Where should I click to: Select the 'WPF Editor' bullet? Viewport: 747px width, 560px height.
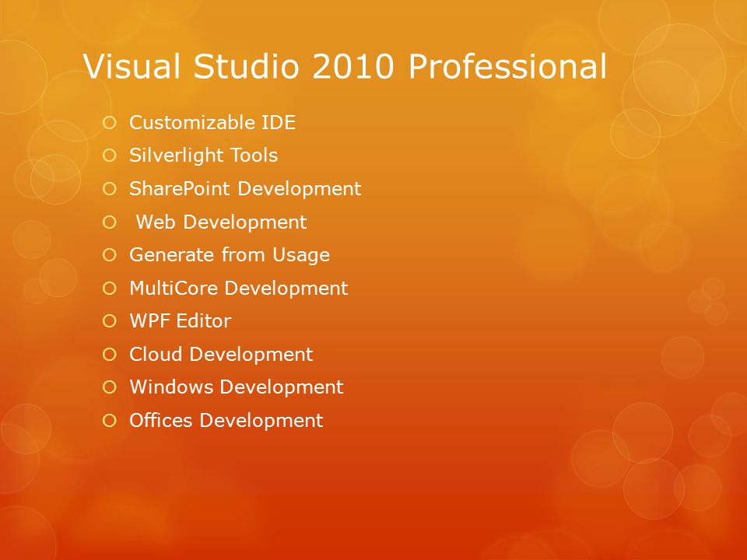coord(181,321)
